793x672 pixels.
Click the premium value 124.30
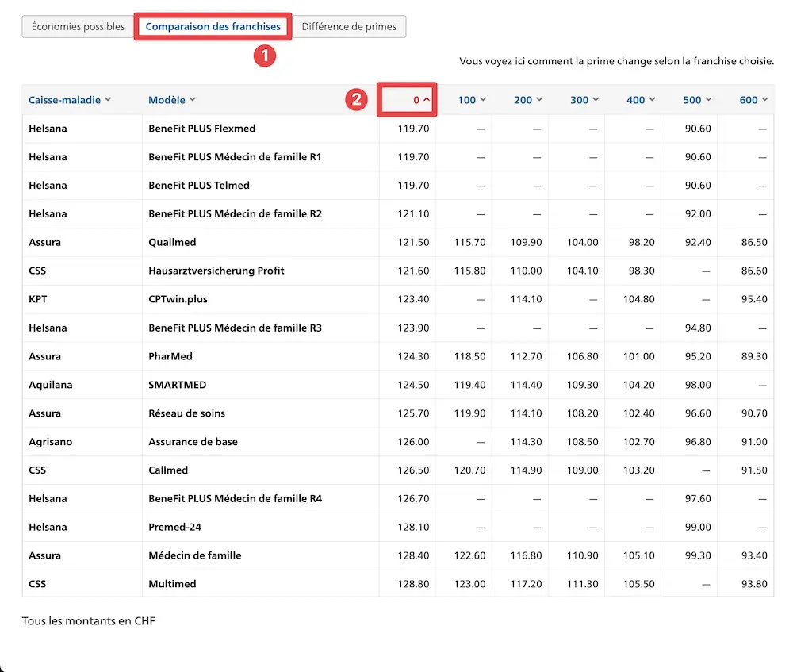click(x=413, y=356)
